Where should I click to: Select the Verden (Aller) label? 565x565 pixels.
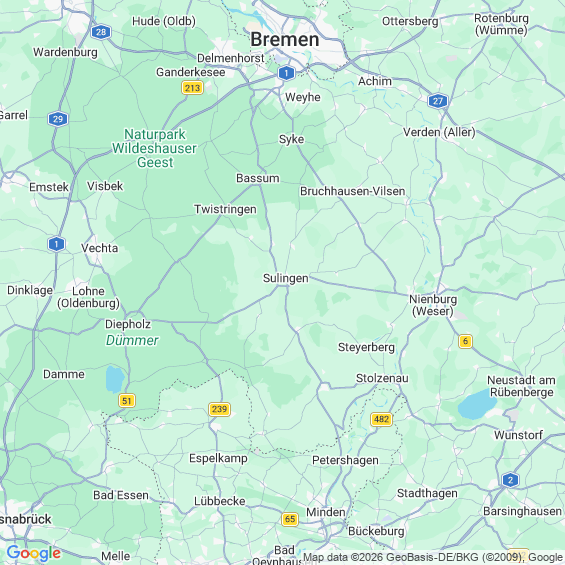(439, 133)
